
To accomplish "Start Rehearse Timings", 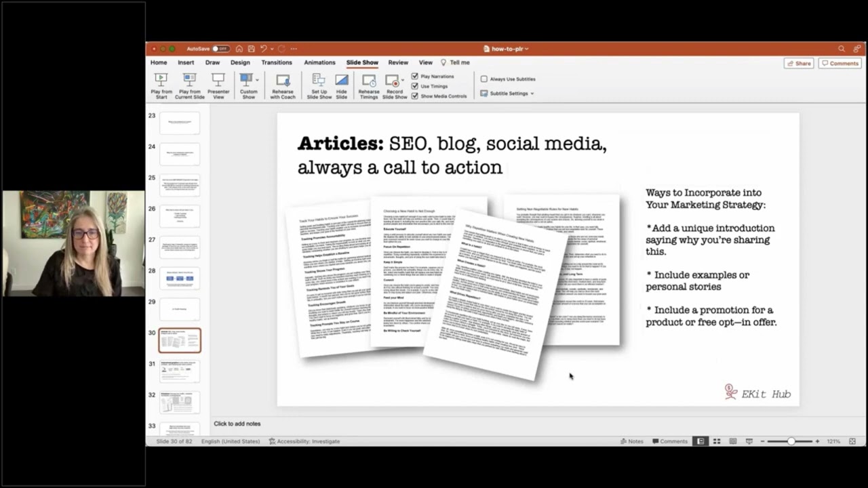I will [x=369, y=86].
